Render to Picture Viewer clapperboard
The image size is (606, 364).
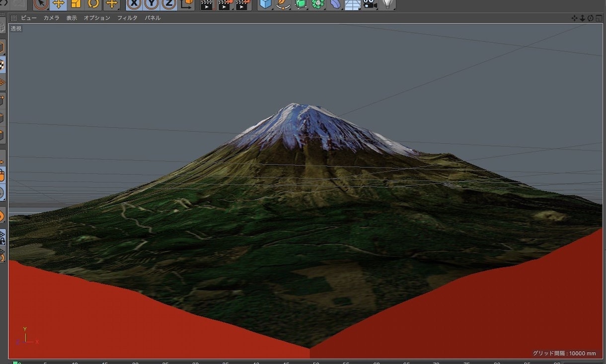point(225,4)
